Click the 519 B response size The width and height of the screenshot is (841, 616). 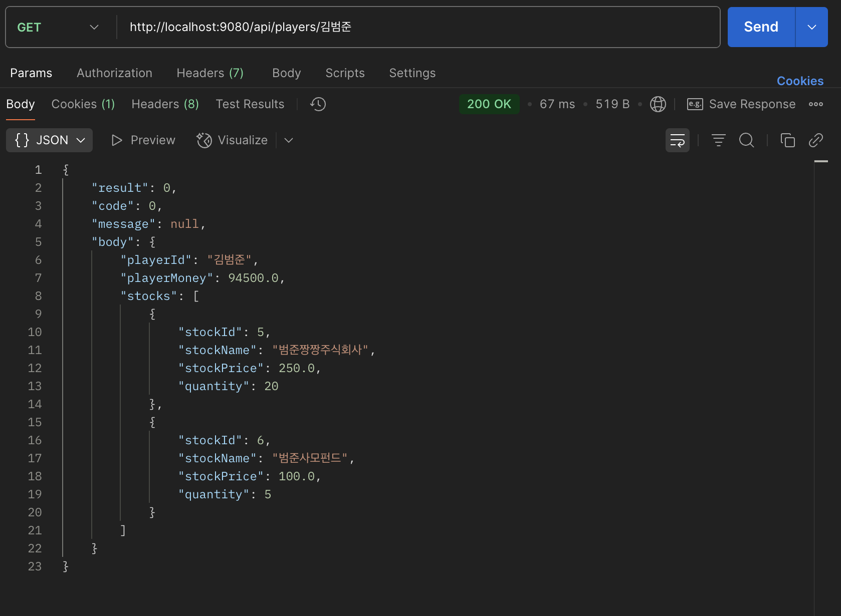(x=612, y=104)
